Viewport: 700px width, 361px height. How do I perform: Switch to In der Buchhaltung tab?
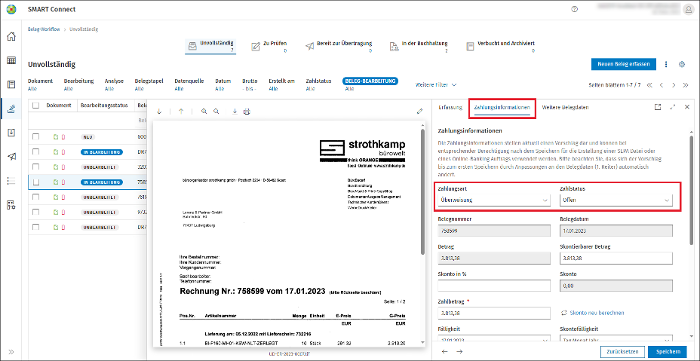tap(419, 46)
